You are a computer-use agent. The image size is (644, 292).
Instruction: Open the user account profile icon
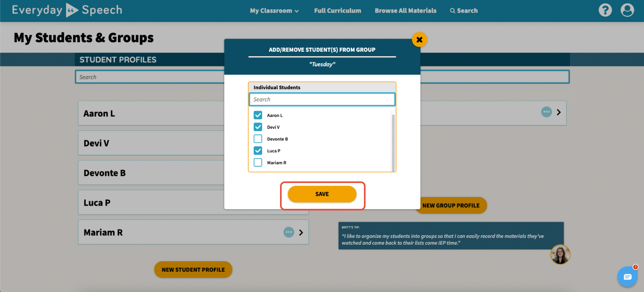click(x=627, y=10)
